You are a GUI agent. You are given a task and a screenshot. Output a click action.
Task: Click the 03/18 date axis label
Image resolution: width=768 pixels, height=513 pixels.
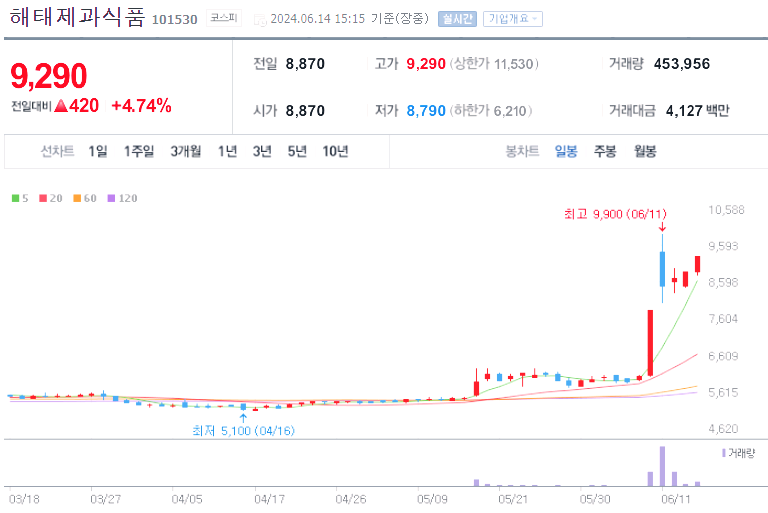(x=24, y=499)
